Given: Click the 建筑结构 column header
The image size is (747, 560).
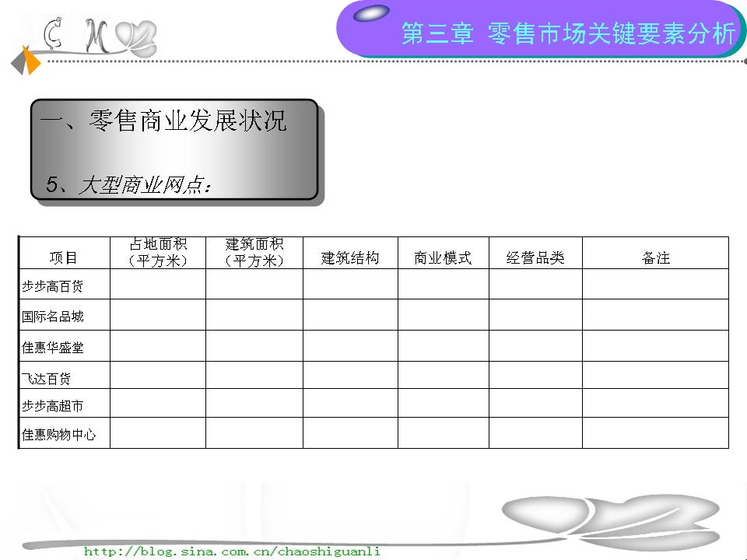Looking at the screenshot, I should point(350,258).
